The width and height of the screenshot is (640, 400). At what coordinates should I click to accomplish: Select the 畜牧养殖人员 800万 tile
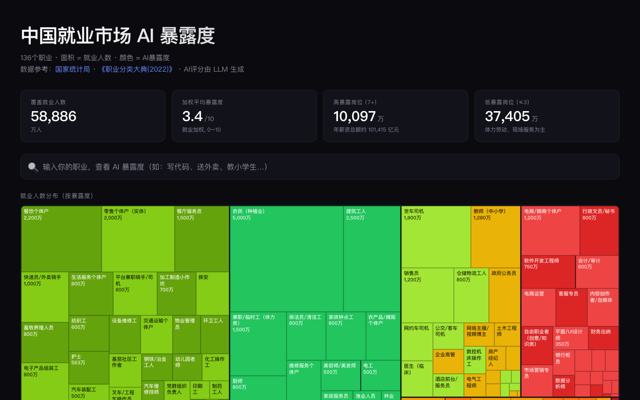(x=45, y=342)
